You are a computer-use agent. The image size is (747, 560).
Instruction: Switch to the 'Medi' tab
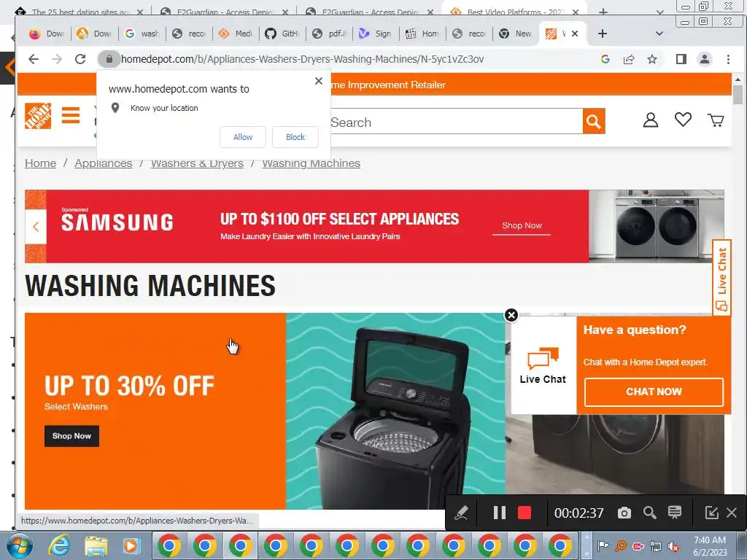pos(236,34)
